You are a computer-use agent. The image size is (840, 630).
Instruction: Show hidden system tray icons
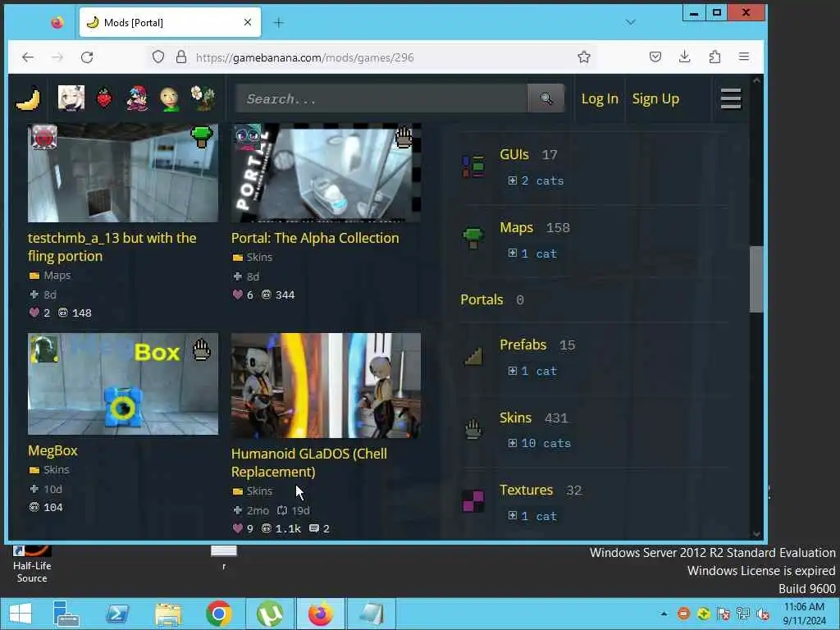click(664, 614)
